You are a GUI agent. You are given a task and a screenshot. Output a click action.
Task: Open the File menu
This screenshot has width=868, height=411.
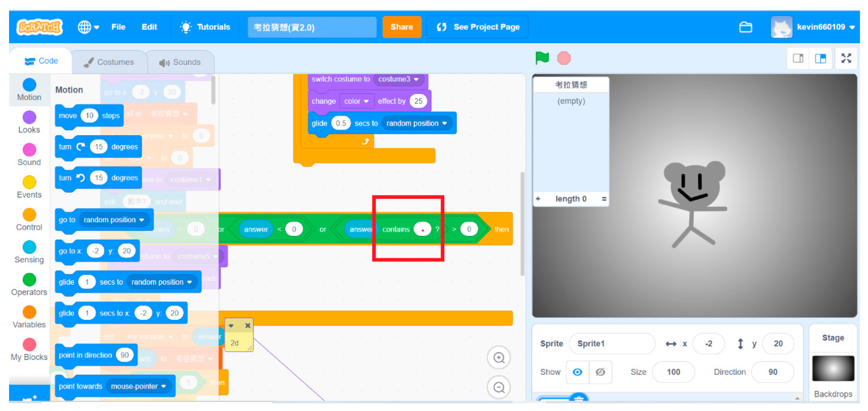pos(118,27)
